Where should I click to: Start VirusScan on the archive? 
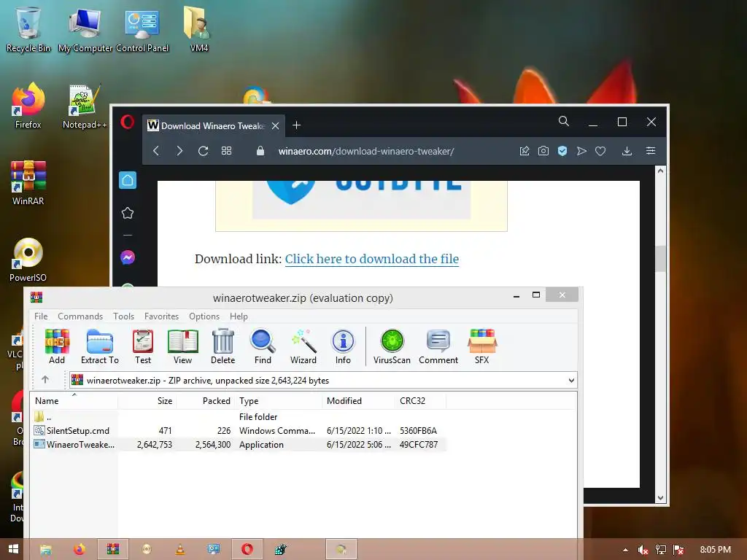click(x=392, y=346)
